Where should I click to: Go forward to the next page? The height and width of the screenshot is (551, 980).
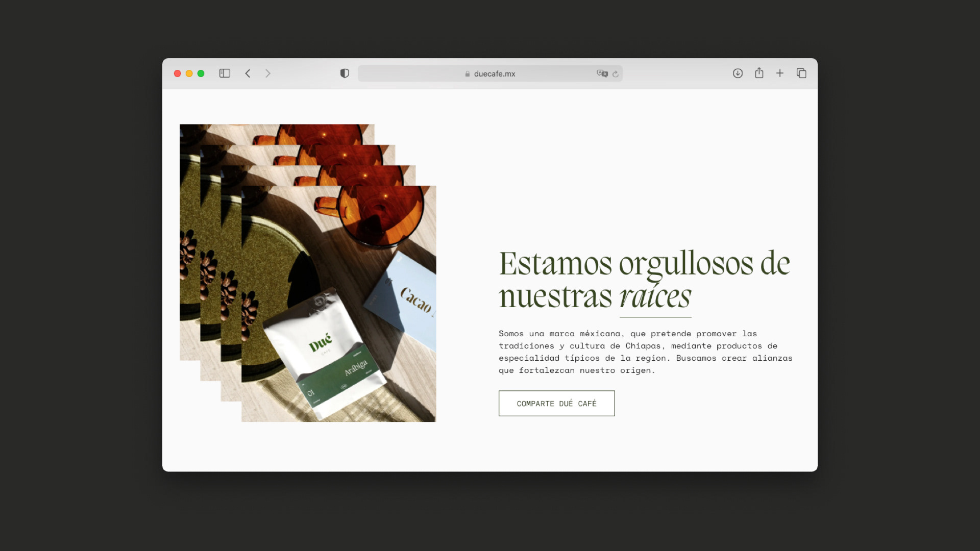point(268,73)
